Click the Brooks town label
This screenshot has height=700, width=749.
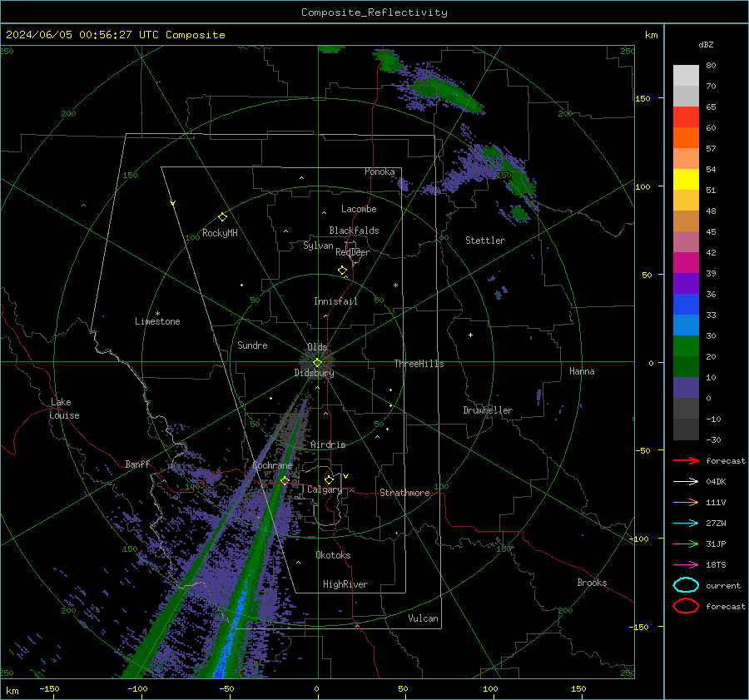click(592, 583)
